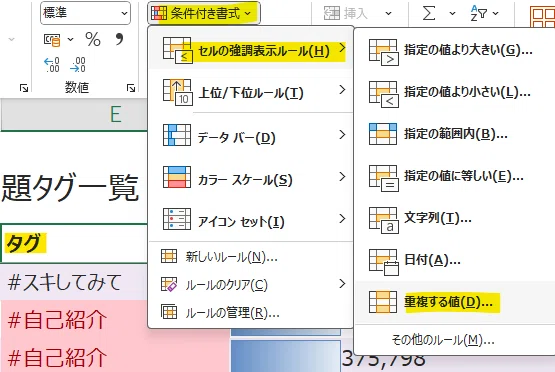Click the AutoSum sigma icon
Viewport: 555px width, 372px height.
click(x=429, y=13)
